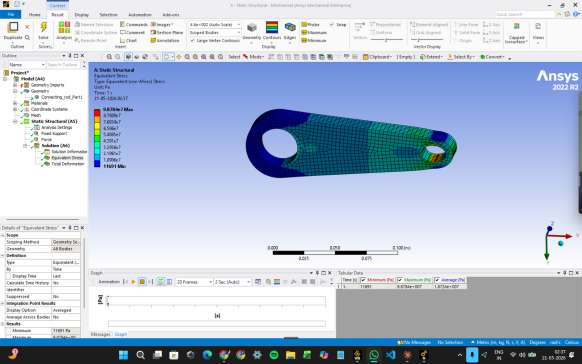Click the pan arrows icon in toolbar
Image resolution: width=582 pixels, height=364 pixels.
pos(179,57)
